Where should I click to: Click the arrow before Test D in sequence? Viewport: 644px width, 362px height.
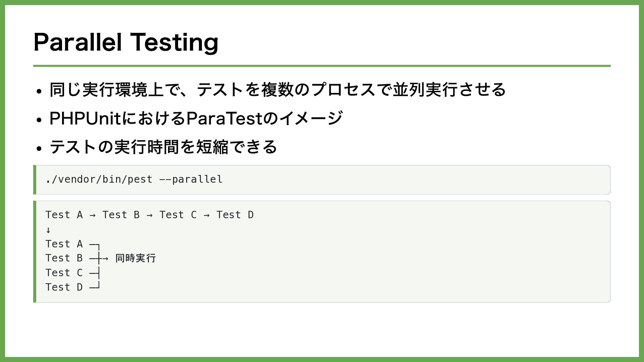207,215
